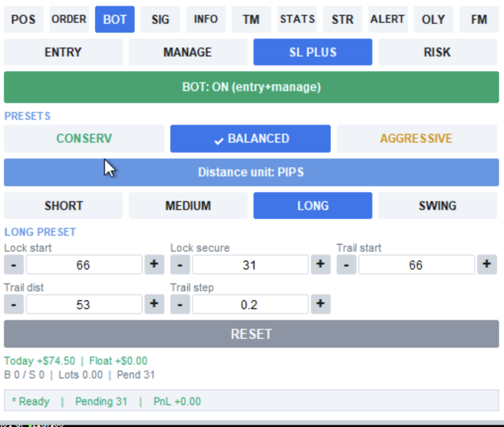Image resolution: width=504 pixels, height=427 pixels.
Task: Select the SWING range preset
Action: (x=438, y=206)
